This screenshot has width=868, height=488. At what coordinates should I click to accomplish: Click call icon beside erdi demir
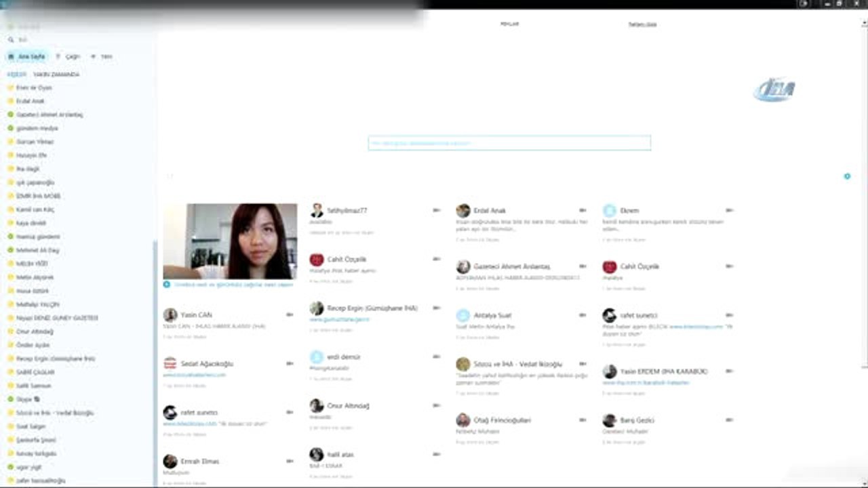436,357
